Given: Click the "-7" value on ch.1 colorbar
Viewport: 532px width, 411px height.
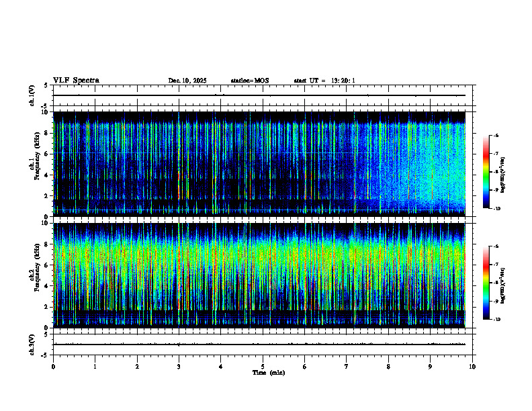Looking at the screenshot, I should (496, 154).
